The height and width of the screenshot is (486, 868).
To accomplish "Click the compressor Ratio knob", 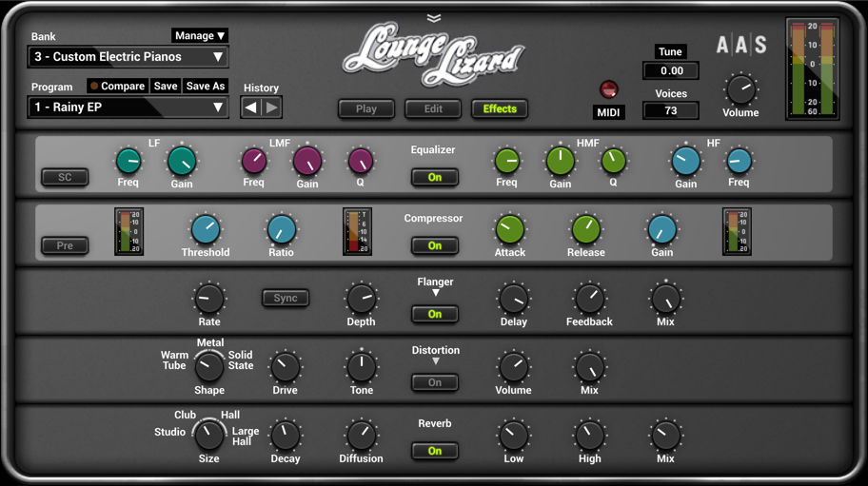I will tap(281, 229).
